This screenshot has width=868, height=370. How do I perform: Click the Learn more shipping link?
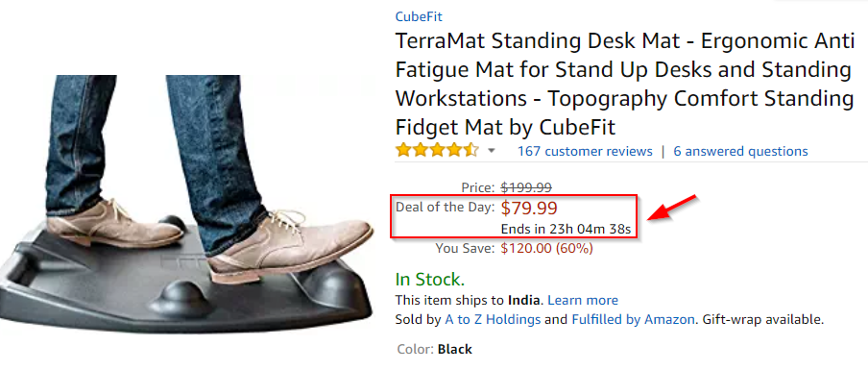(583, 300)
